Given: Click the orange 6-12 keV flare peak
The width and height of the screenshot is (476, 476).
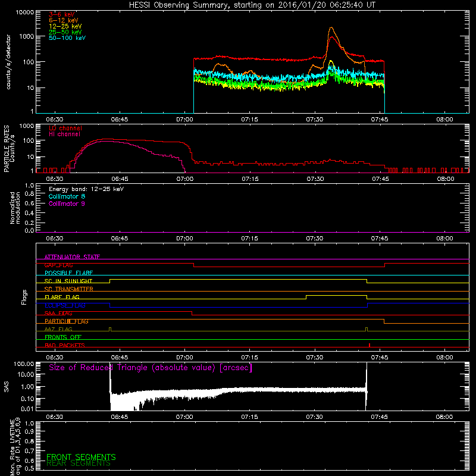Looking at the screenshot, I should (x=331, y=28).
